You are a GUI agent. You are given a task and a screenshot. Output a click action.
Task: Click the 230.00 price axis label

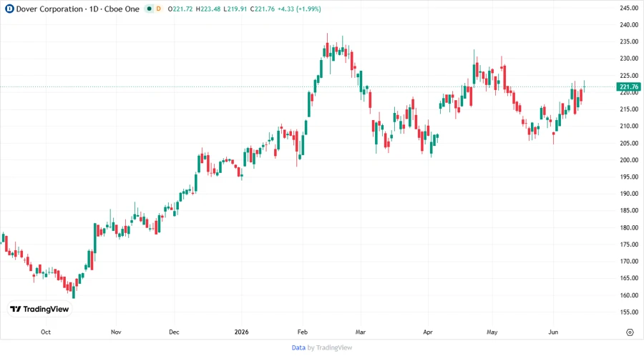point(629,58)
